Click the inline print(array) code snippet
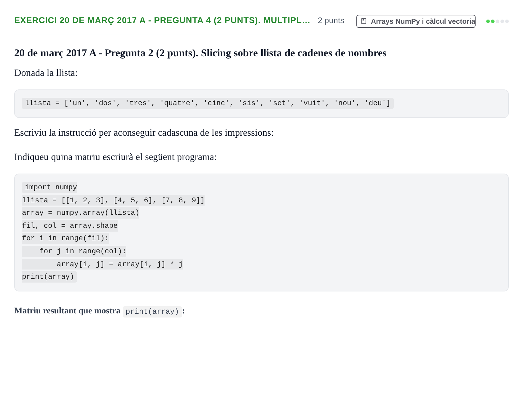Viewport: 523px width, 420px height. coord(152,311)
